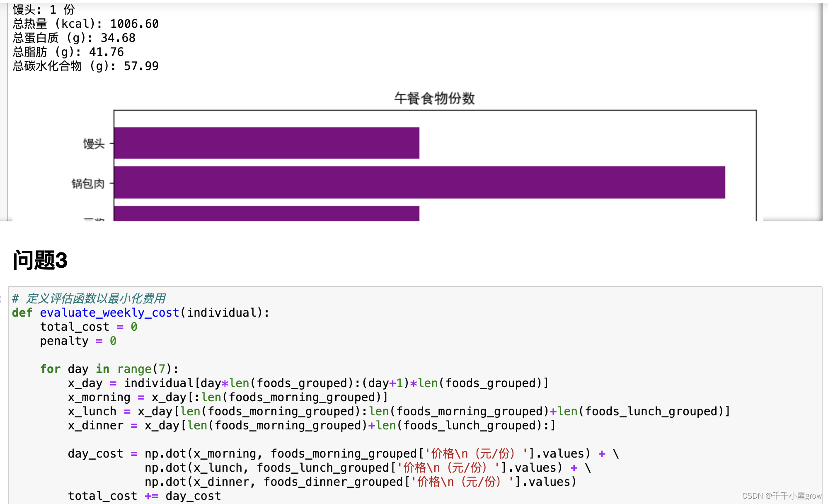Image resolution: width=828 pixels, height=504 pixels.
Task: Select the 问题3 markdown heading
Action: 40,260
